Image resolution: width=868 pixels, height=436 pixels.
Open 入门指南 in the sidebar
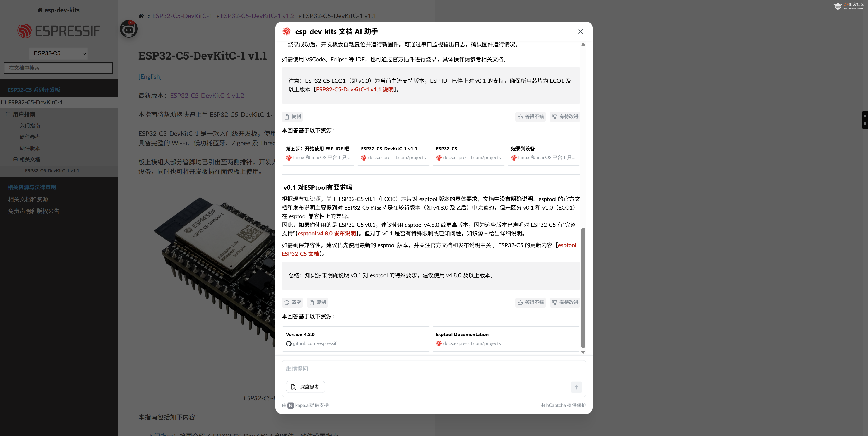(30, 126)
